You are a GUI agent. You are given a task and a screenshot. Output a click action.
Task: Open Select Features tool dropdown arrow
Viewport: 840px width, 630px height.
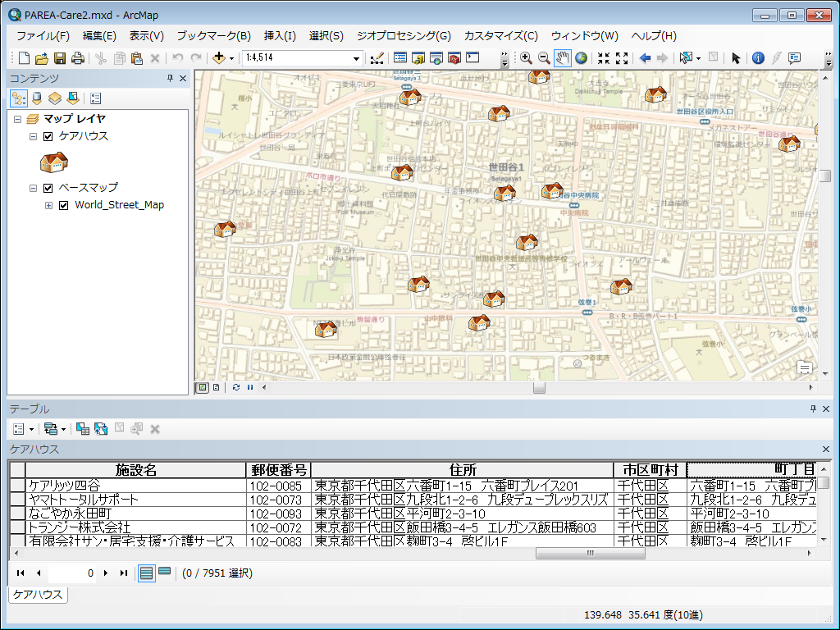coord(698,58)
